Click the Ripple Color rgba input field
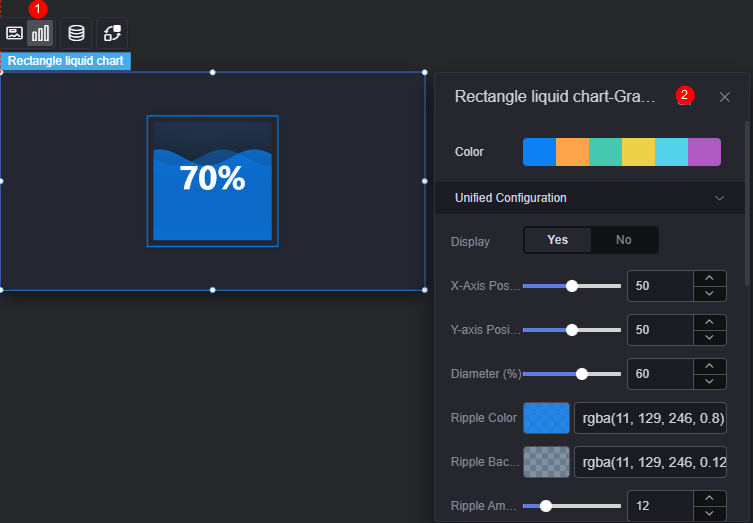 650,418
